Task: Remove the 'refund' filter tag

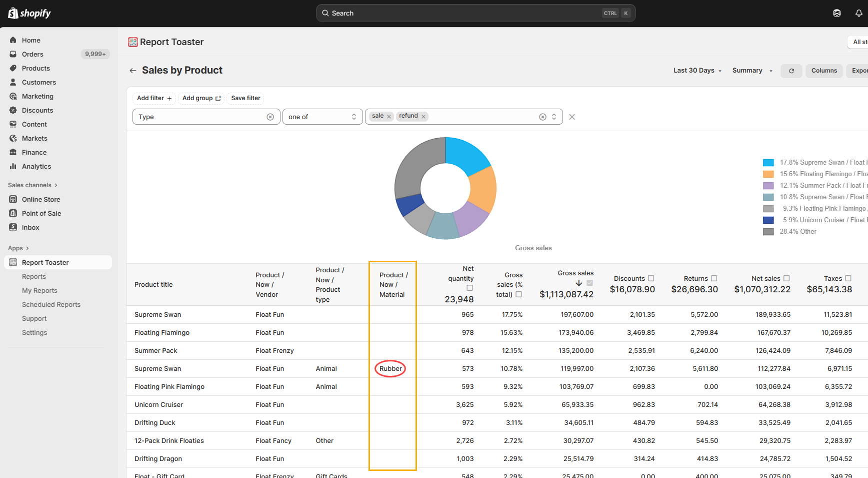Action: (x=423, y=117)
